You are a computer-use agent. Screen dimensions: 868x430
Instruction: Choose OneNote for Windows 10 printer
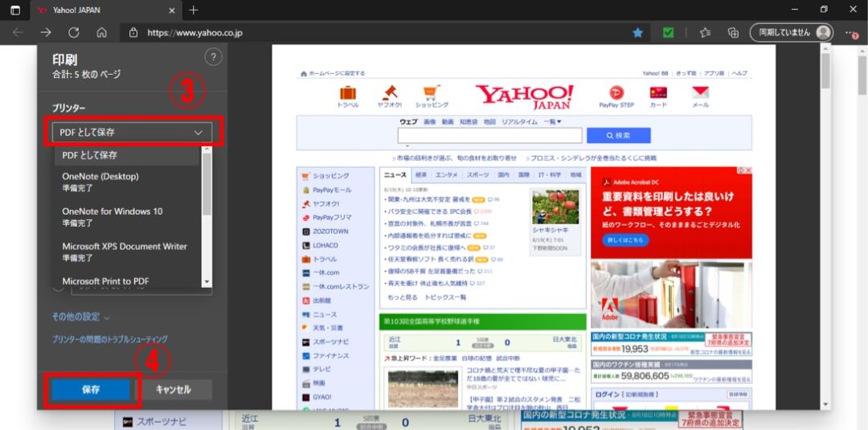(127, 217)
